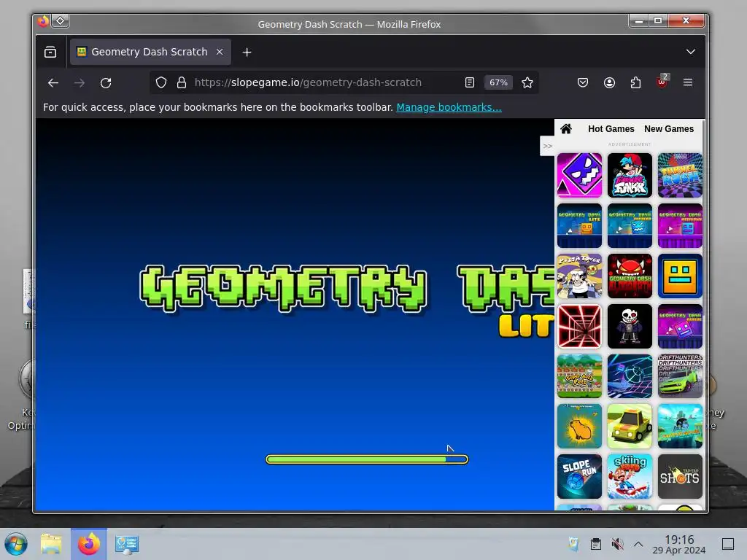747x560 pixels.
Task: Collapse the game sidebar with >> button
Action: pos(547,146)
